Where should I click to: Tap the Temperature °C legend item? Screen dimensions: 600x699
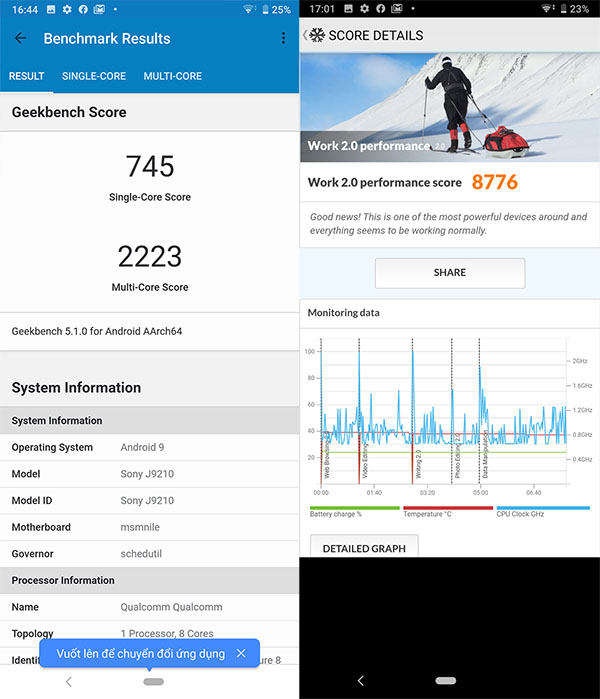click(448, 512)
